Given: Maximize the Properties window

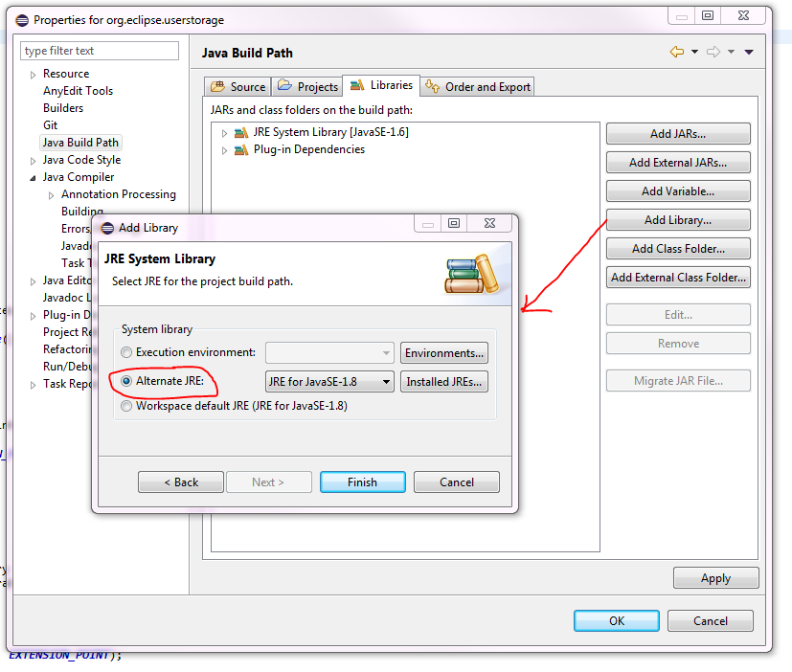Looking at the screenshot, I should pyautogui.click(x=708, y=15).
